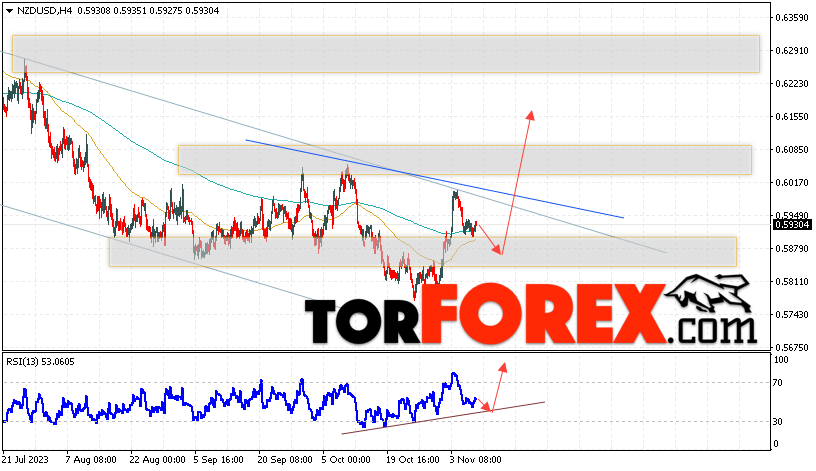This screenshot has height=471, width=816.
Task: Click the 0.60170 price axis label
Action: (792, 183)
